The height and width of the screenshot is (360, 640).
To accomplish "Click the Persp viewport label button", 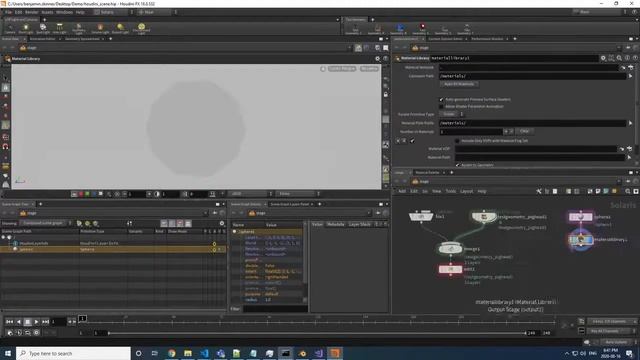I will pyautogui.click(x=342, y=69).
